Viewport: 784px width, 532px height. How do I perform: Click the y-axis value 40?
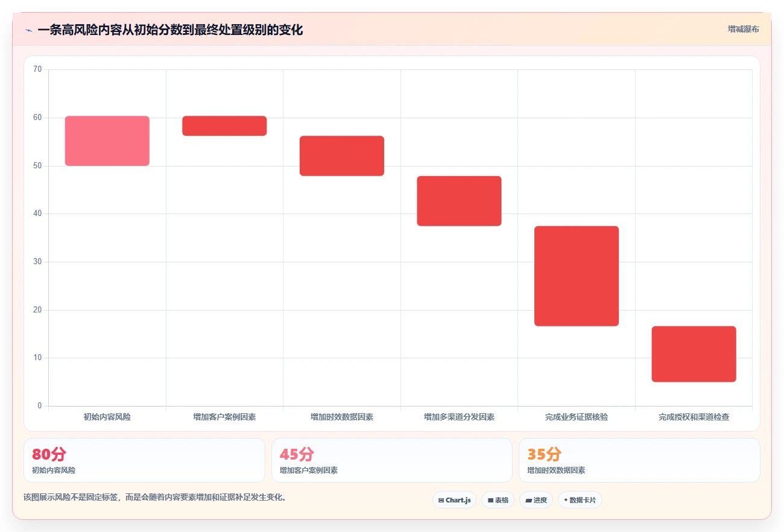point(37,214)
